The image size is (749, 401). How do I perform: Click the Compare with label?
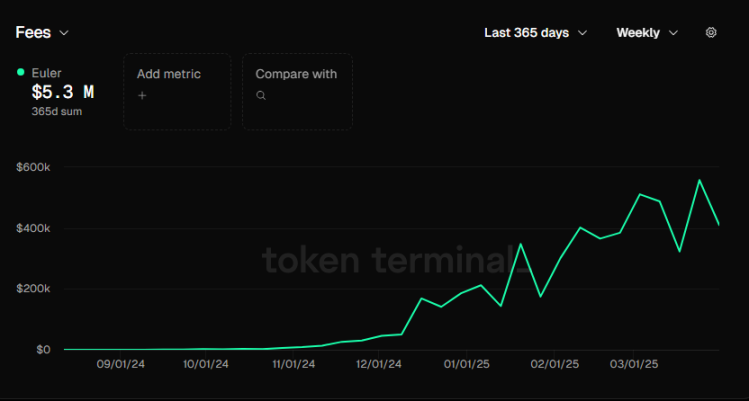[296, 74]
